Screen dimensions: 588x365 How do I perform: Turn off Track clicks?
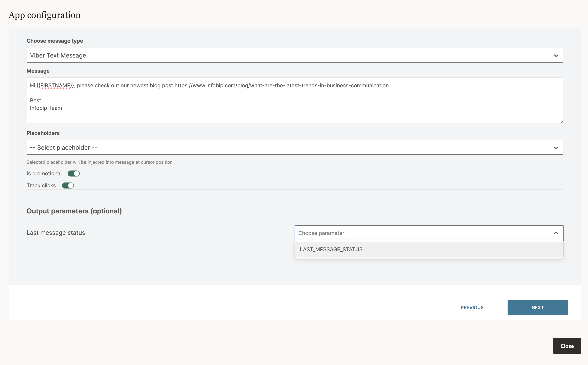68,185
